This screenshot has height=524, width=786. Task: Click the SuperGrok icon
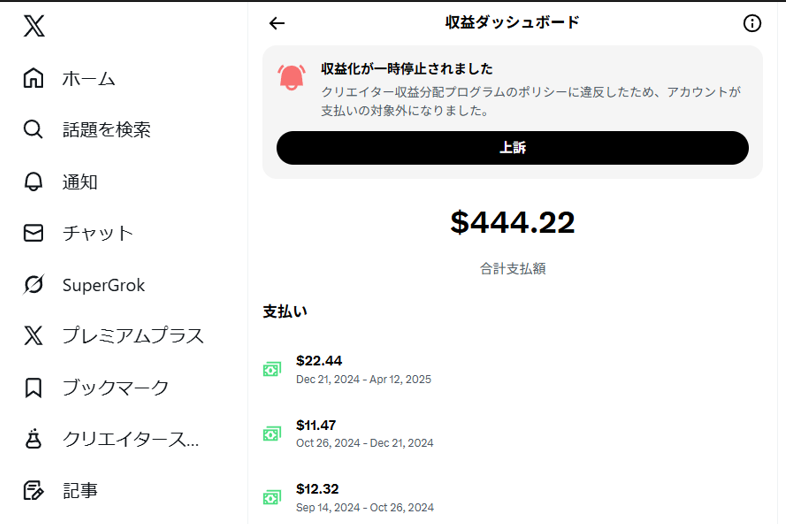click(34, 285)
